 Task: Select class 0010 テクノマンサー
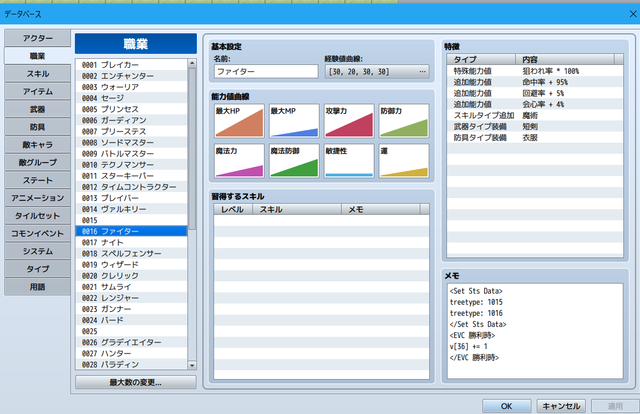point(131,165)
